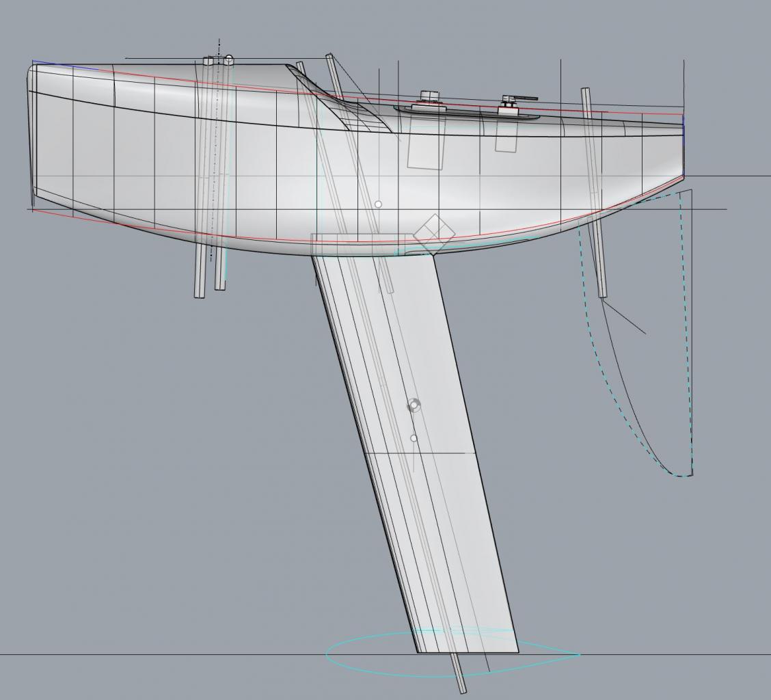Click the rod protruding below the keel bottom

click(459, 677)
